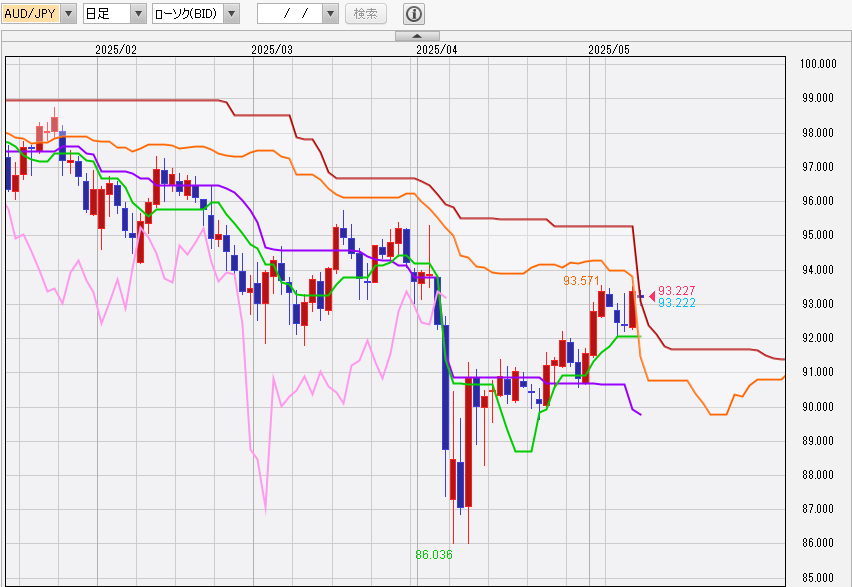Select the AUD/JPY highlighted text box
Screen dimensions: 852x587
click(x=31, y=14)
